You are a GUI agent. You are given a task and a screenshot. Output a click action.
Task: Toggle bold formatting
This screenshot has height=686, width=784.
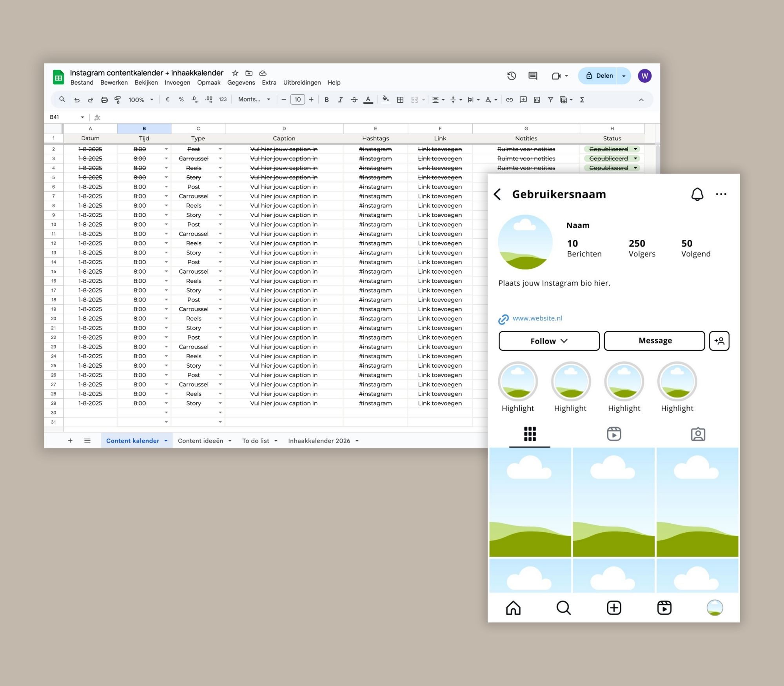tap(326, 100)
